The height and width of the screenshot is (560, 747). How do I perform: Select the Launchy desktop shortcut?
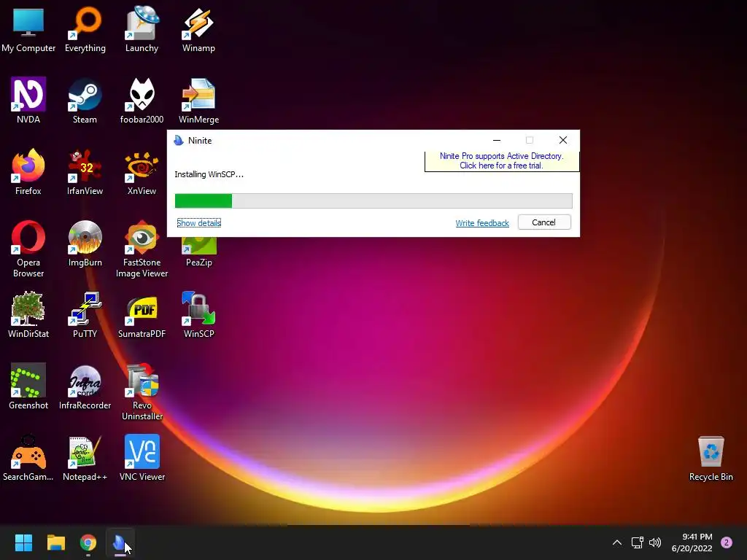(142, 29)
